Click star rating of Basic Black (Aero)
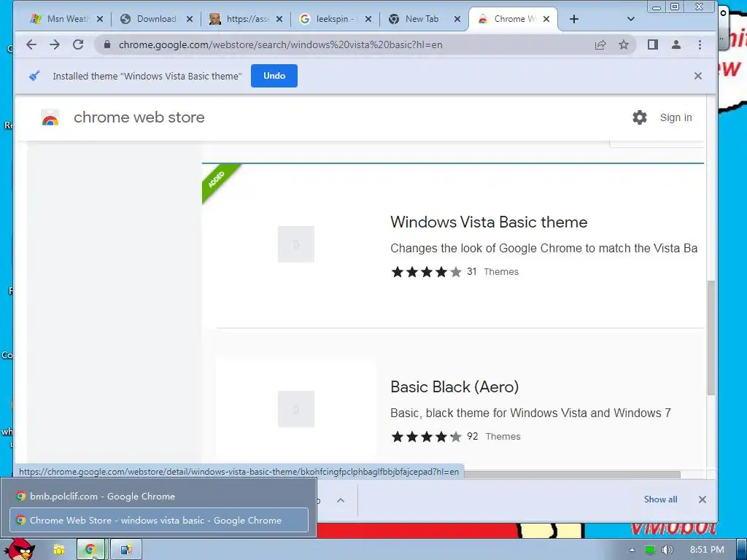This screenshot has height=560, width=747. [x=426, y=437]
